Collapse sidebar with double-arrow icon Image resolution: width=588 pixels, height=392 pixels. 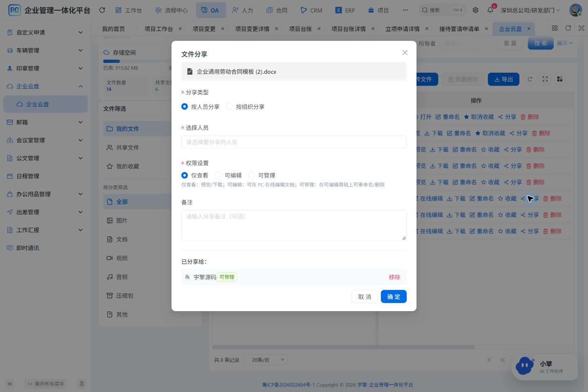tap(10, 384)
